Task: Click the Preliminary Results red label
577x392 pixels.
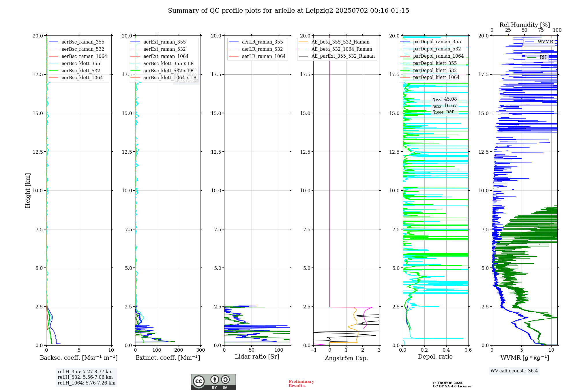Action: (x=301, y=384)
